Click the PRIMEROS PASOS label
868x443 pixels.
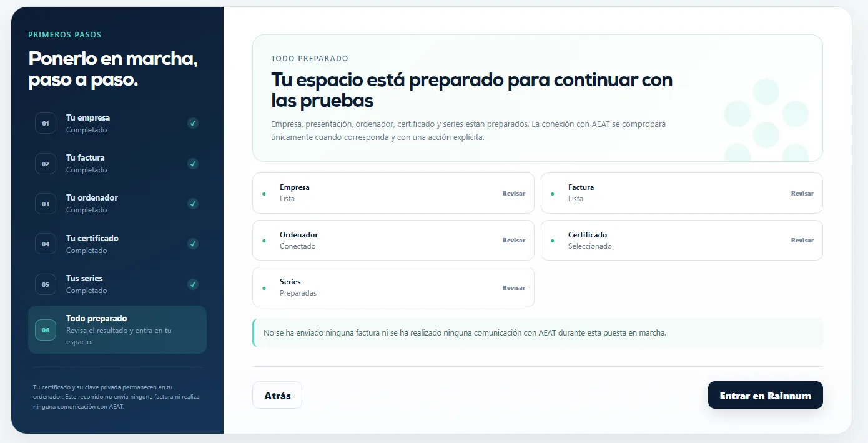64,35
